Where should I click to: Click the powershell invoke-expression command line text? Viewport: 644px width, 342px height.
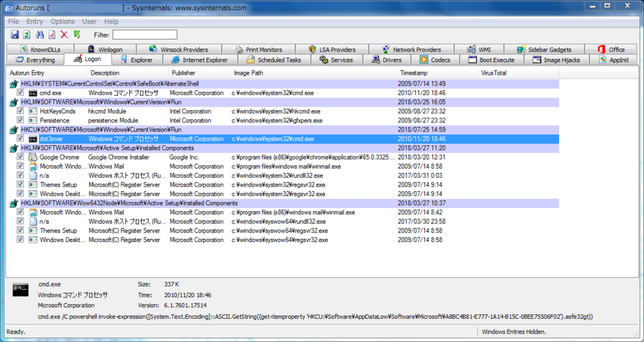(x=316, y=317)
